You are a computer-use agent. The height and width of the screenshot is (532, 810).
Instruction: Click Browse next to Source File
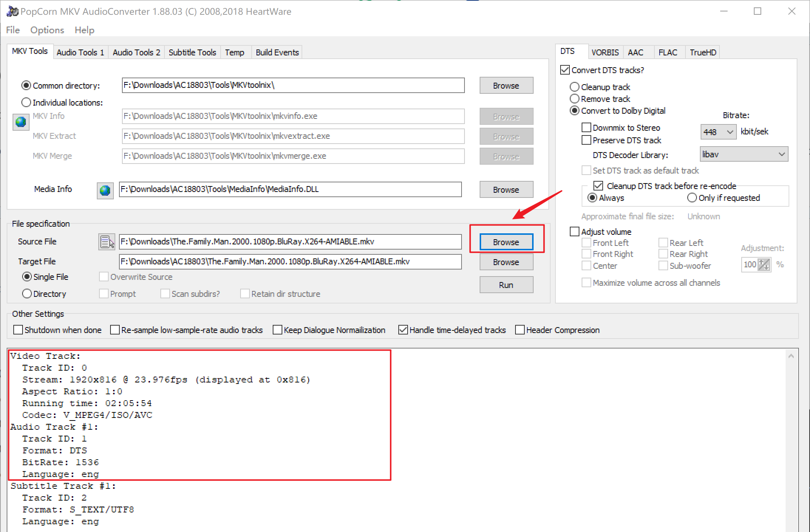click(506, 242)
